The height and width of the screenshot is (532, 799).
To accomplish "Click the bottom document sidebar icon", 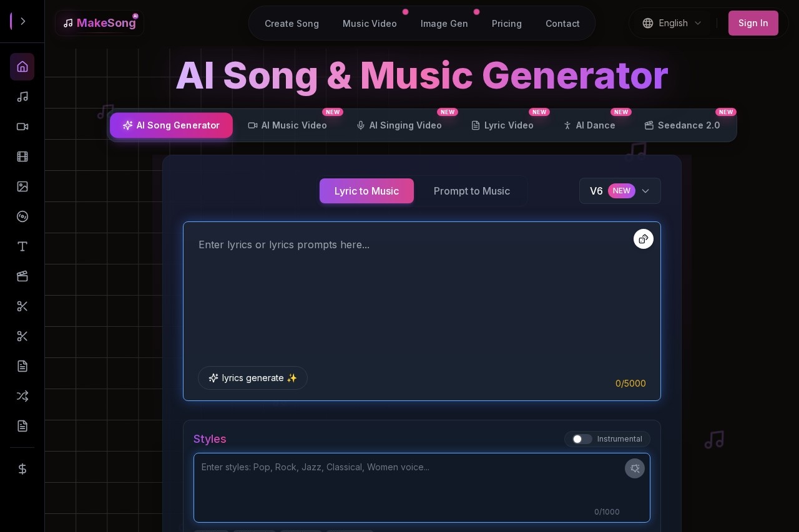I will coord(22,426).
